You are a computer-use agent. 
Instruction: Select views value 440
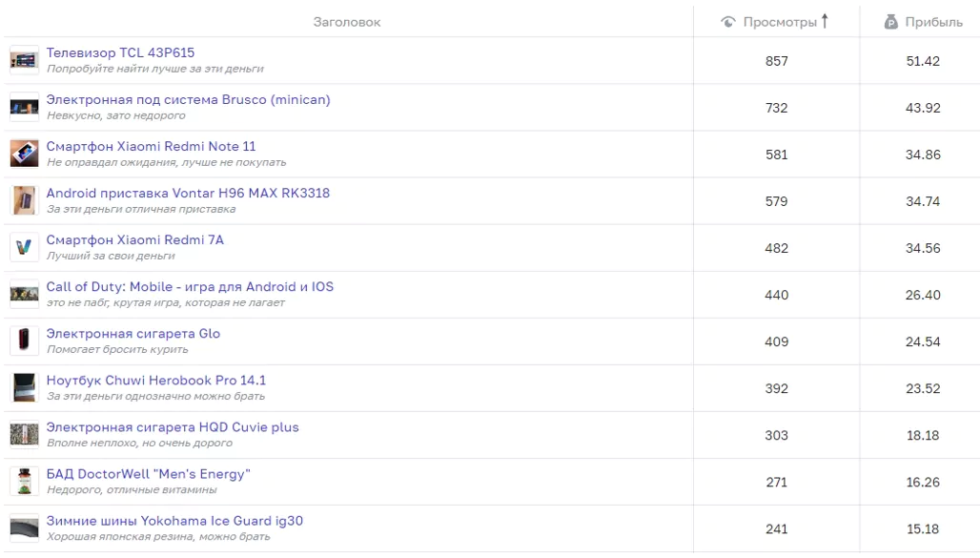(x=777, y=296)
